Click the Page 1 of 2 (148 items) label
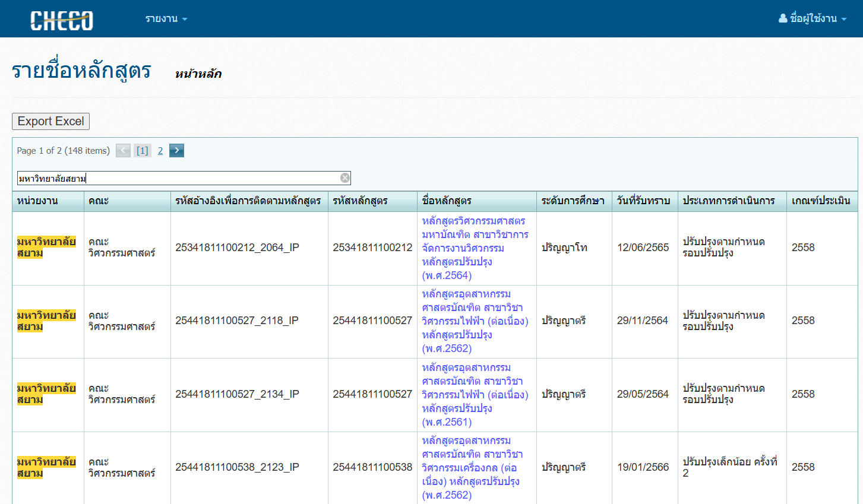The width and height of the screenshot is (863, 504). pos(64,151)
